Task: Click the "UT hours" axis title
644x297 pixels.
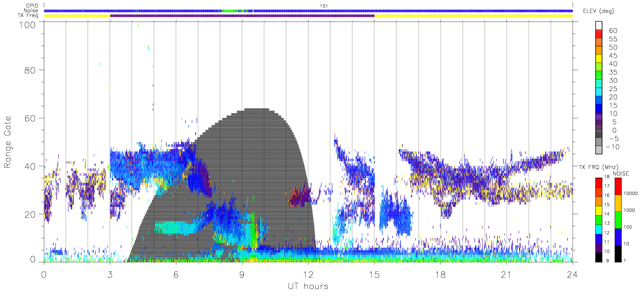Action: pos(307,286)
